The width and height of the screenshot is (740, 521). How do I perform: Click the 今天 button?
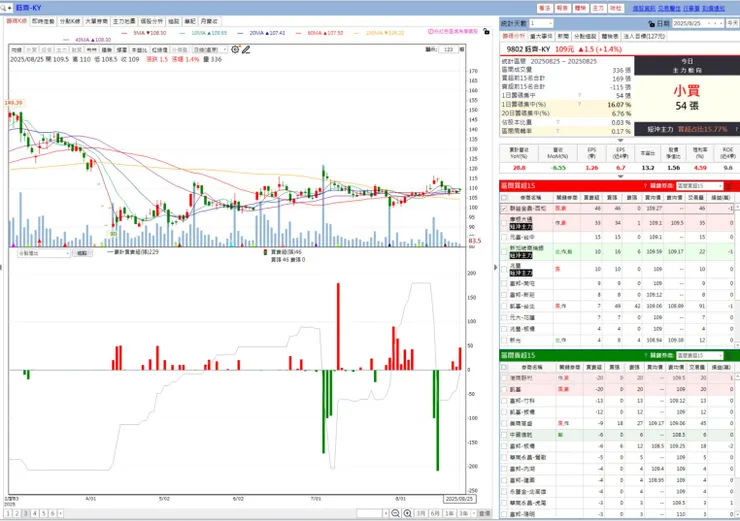coord(732,23)
